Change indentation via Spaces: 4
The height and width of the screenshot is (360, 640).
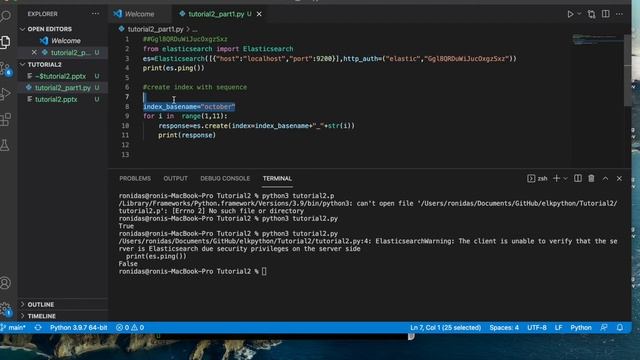(x=504, y=328)
